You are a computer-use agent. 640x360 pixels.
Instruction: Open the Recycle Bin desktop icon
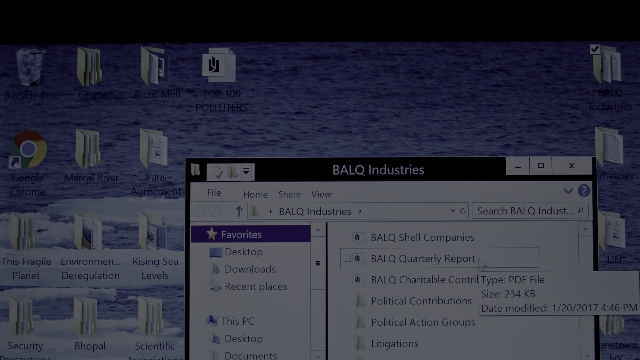pyautogui.click(x=29, y=67)
